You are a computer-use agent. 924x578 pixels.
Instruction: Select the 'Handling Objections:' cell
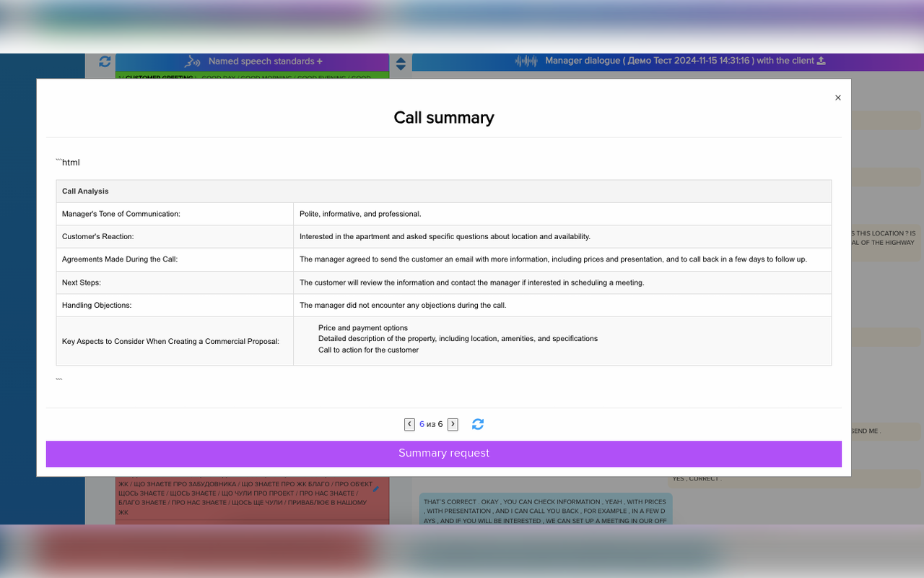(175, 306)
